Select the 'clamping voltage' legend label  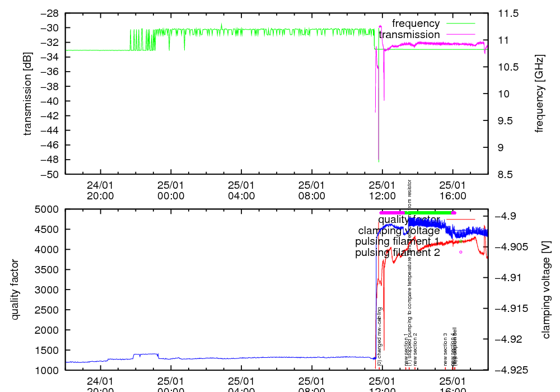tap(399, 230)
